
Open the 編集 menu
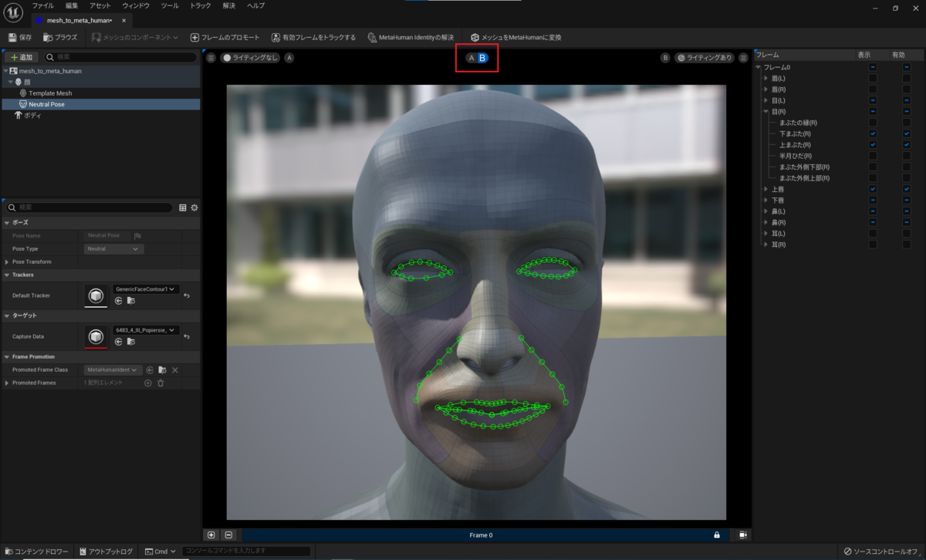click(72, 5)
